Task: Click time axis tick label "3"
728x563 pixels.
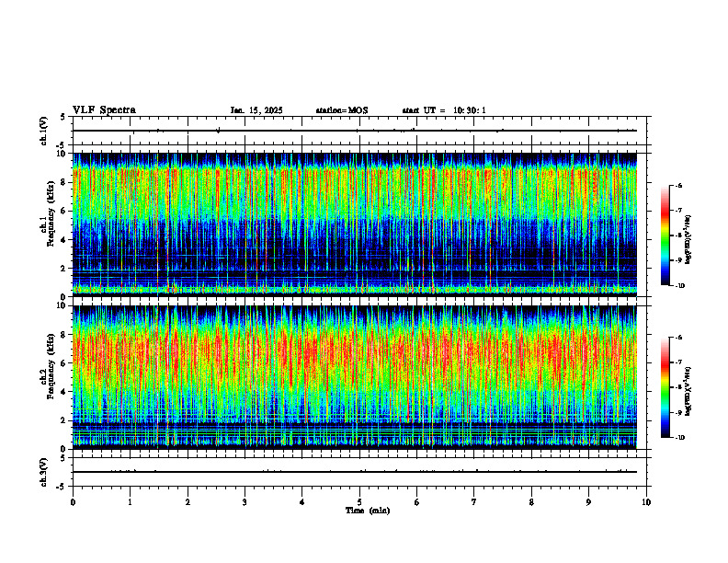Action: tap(245, 502)
